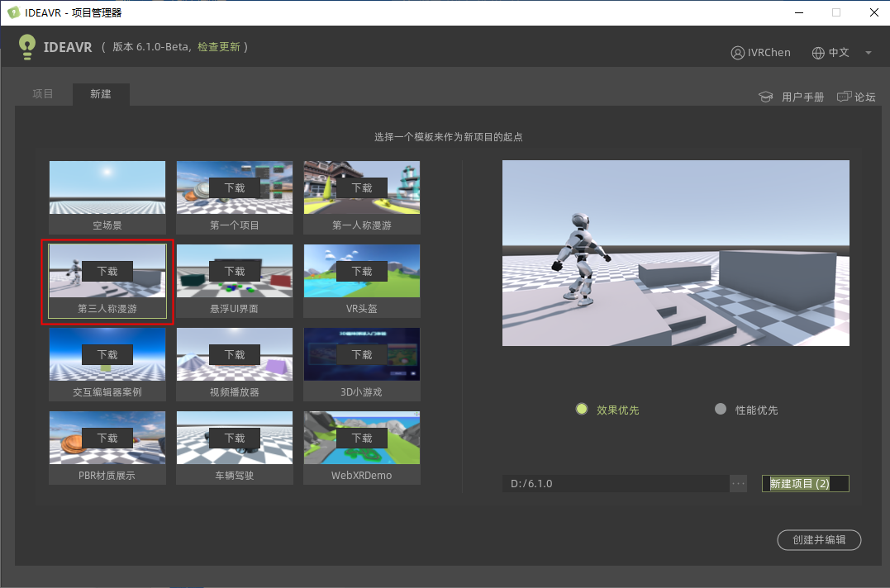Download the 车辆驾驶 template

(x=235, y=438)
